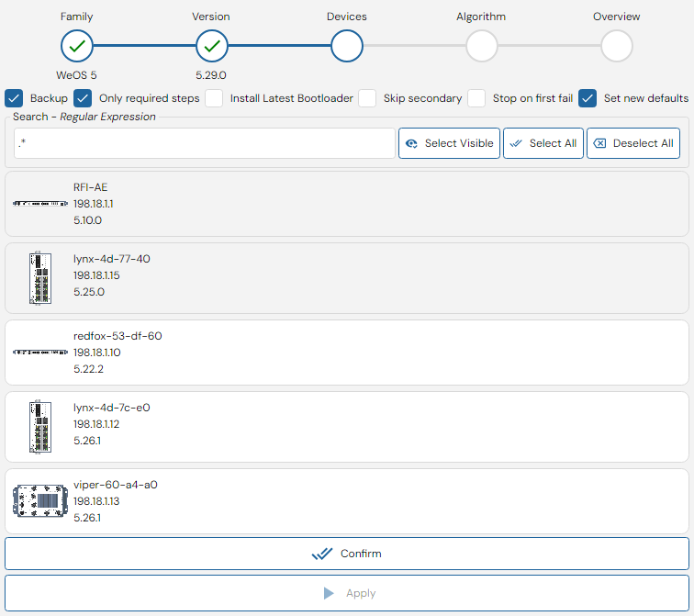Screen dimensions: 694x616
Task: Enable Skip secondary checkbox
Action: [367, 98]
